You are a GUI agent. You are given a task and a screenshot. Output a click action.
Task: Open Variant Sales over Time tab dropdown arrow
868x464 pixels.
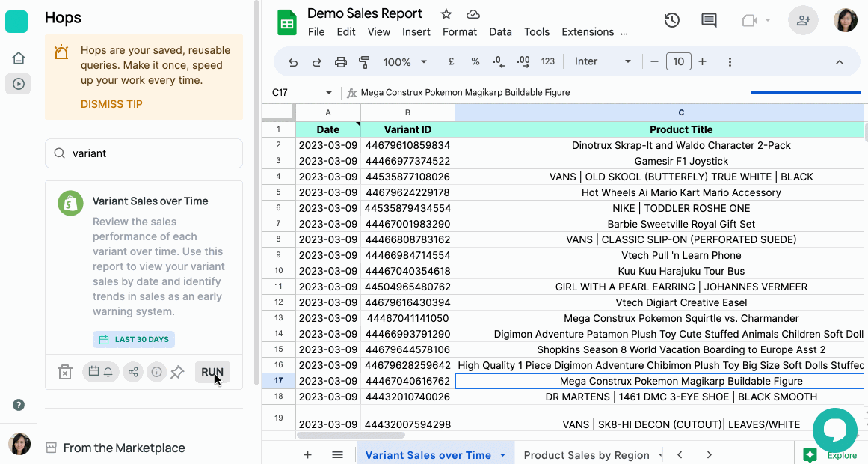[x=502, y=455]
